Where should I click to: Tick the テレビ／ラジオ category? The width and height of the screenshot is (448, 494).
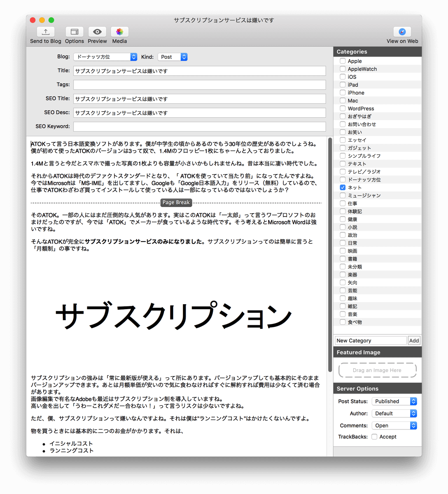tap(343, 172)
